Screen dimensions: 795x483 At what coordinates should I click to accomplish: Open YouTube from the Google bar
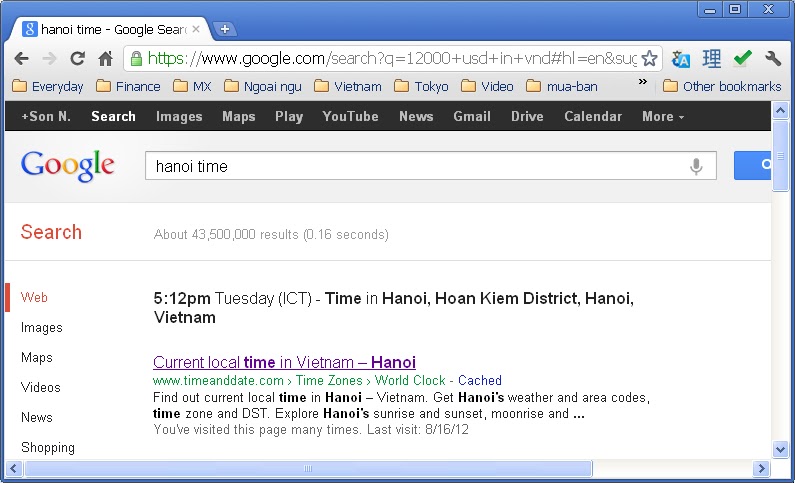click(x=350, y=117)
